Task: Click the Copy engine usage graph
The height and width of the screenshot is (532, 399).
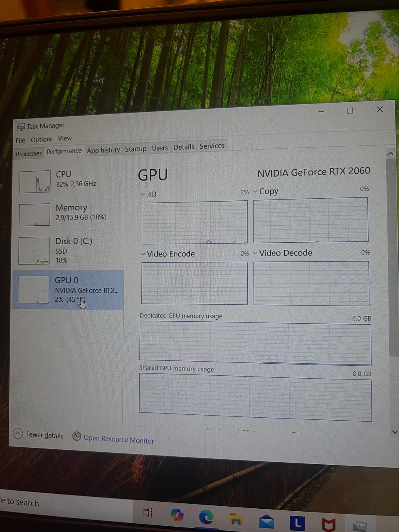Action: [311, 220]
